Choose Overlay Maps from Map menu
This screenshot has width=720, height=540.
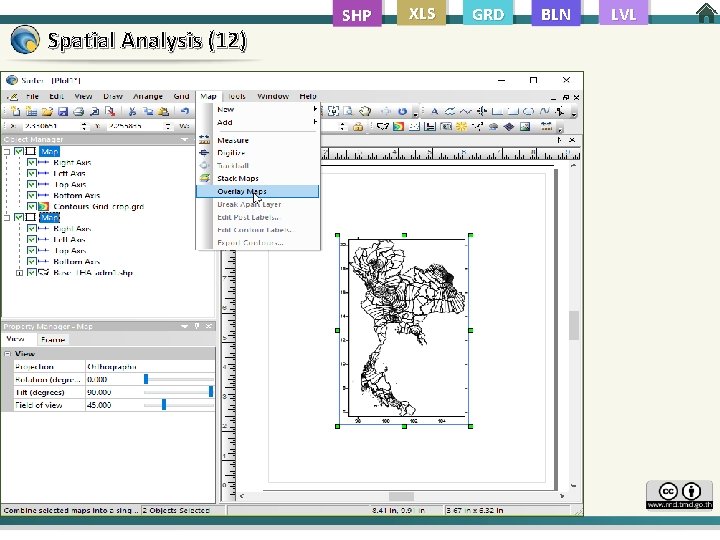tap(258, 191)
